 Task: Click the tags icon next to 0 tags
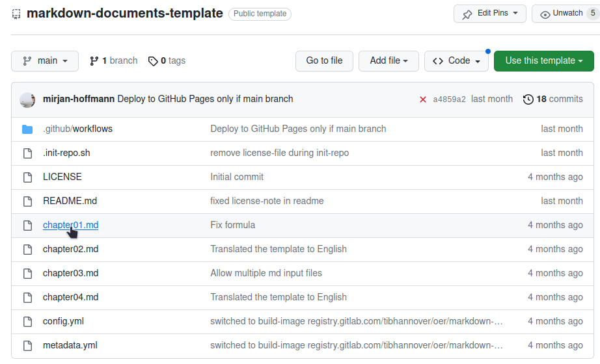[x=153, y=61]
